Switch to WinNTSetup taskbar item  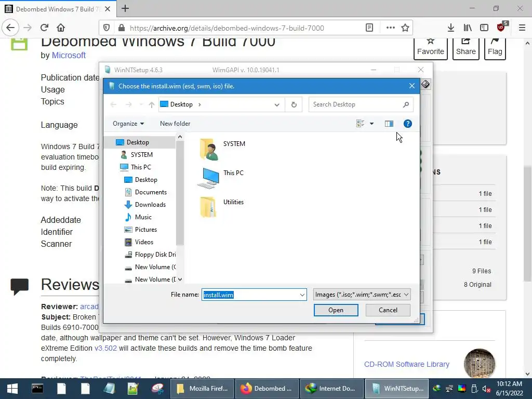tap(396, 389)
